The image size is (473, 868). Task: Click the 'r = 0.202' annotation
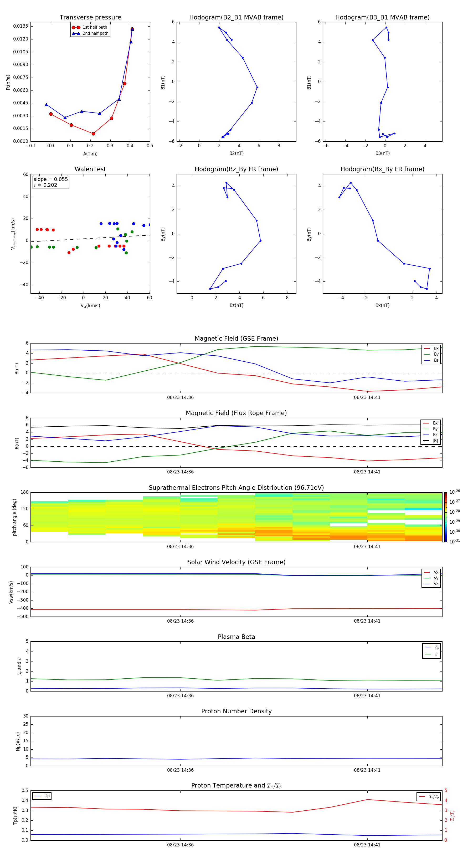(x=45, y=185)
